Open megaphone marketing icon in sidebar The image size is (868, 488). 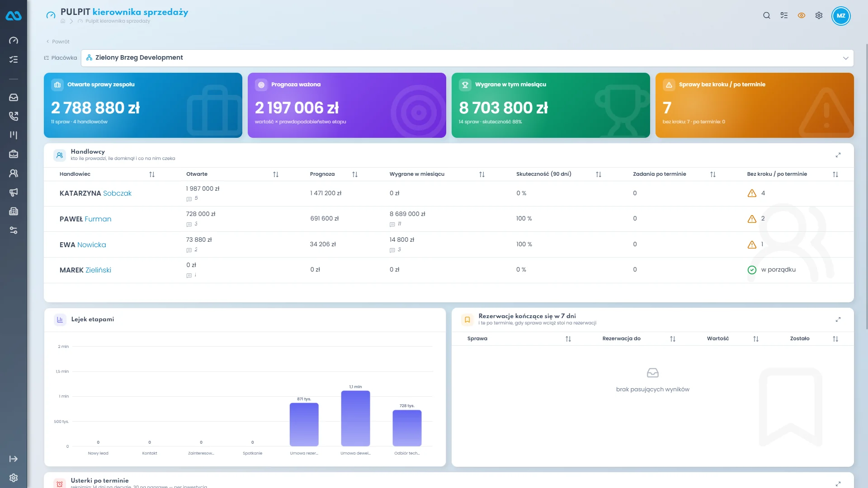pos(14,192)
